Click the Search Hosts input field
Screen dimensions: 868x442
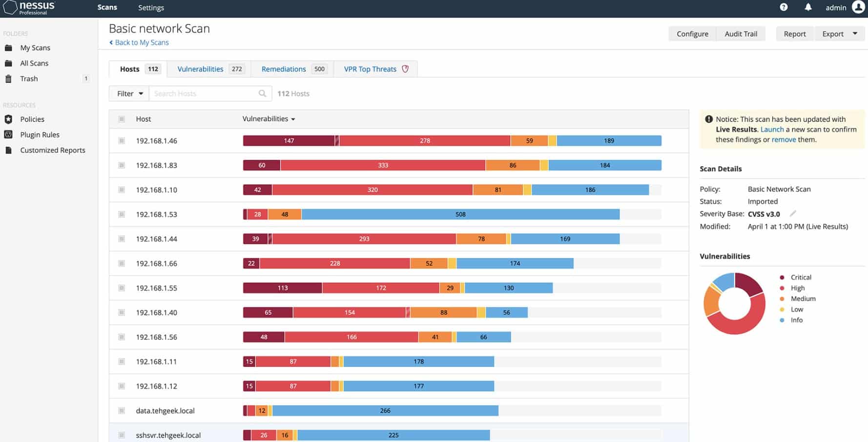pos(203,93)
